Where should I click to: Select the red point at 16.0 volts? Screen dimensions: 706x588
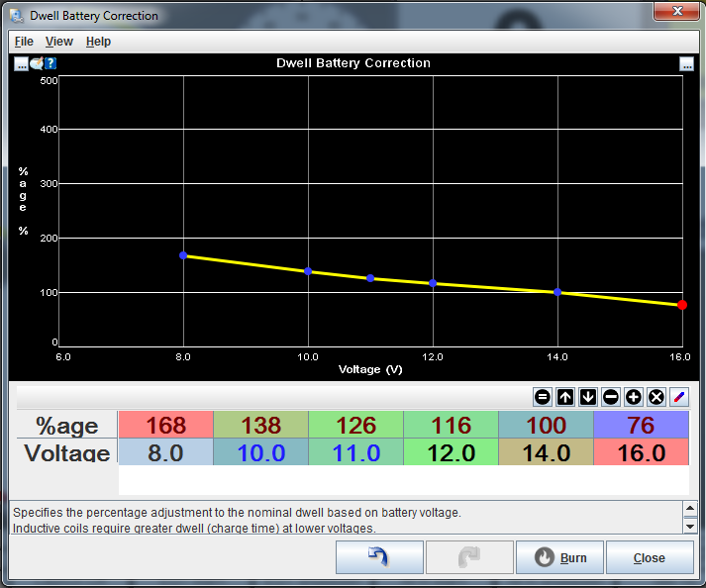tap(682, 305)
